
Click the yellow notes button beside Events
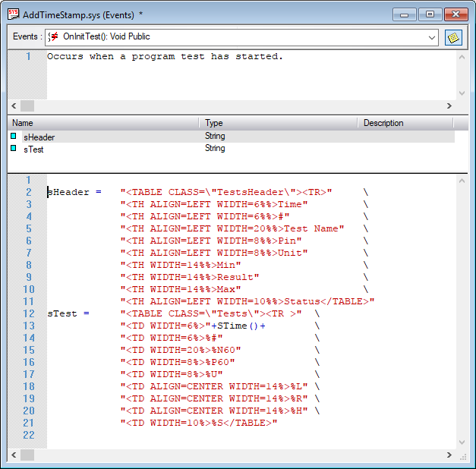[x=453, y=38]
